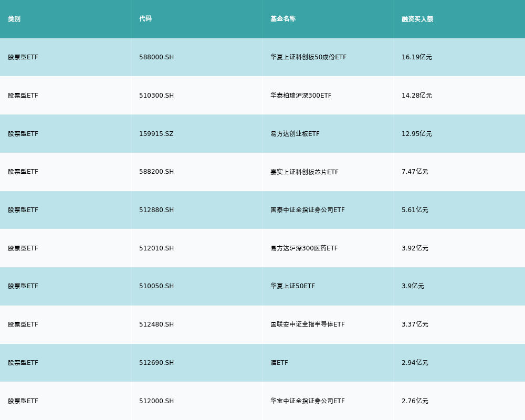Click 股票型ETF in the 588200.SH row
Image resolution: width=525 pixels, height=420 pixels.
pyautogui.click(x=23, y=172)
